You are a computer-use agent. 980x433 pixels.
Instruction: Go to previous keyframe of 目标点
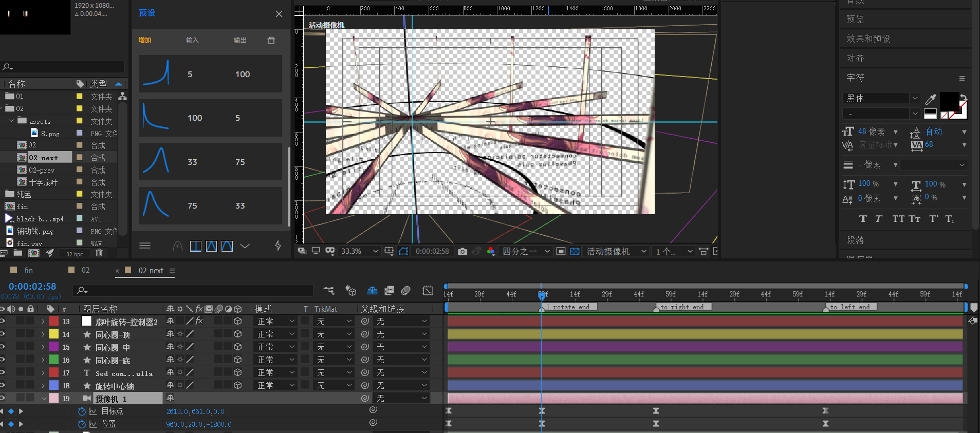[2, 411]
